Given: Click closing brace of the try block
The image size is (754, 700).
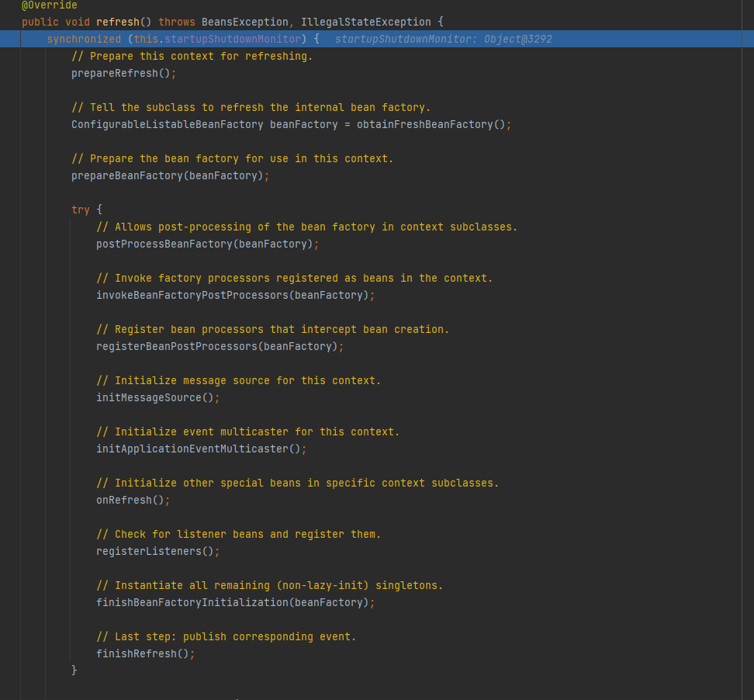Looking at the screenshot, I should click(74, 671).
